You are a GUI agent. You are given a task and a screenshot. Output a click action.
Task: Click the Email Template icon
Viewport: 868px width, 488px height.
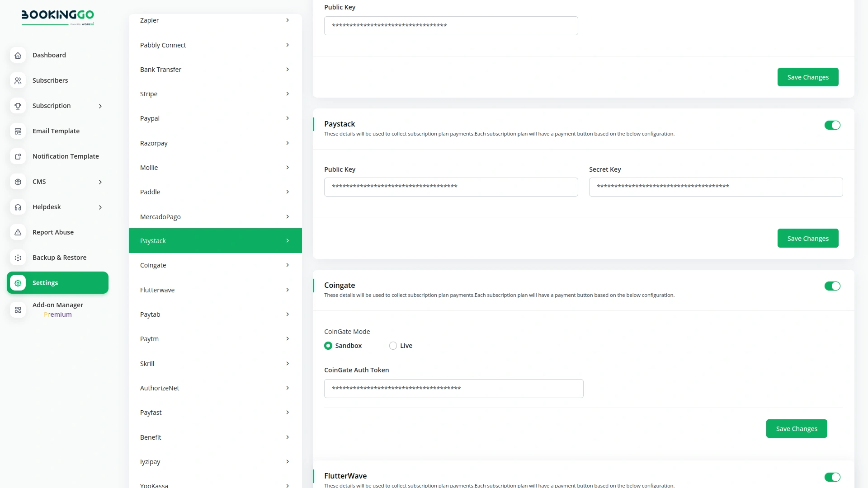tap(18, 131)
